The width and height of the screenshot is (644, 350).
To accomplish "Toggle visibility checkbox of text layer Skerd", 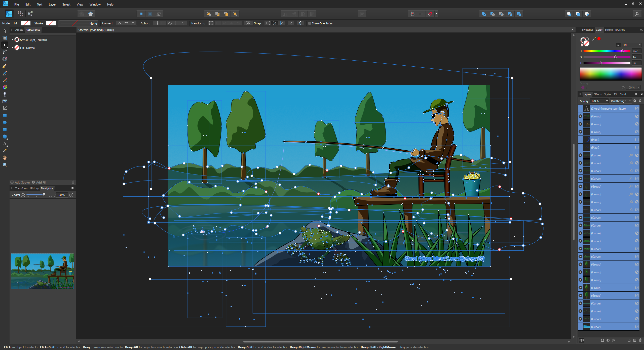I will 637,109.
